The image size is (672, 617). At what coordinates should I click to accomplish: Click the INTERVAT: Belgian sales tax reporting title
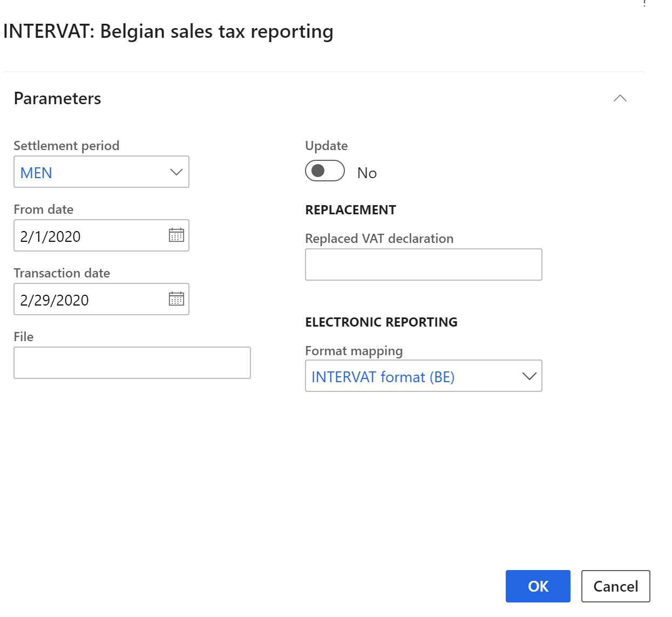(x=168, y=31)
